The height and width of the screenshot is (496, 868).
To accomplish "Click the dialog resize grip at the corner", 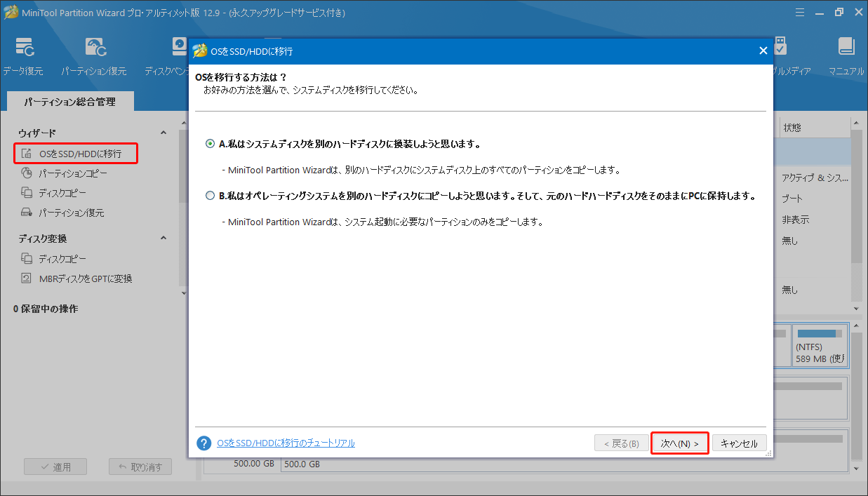I will coord(768,454).
